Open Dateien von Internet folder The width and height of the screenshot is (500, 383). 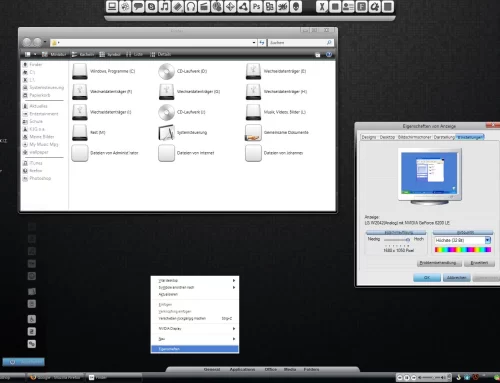[x=186, y=153]
